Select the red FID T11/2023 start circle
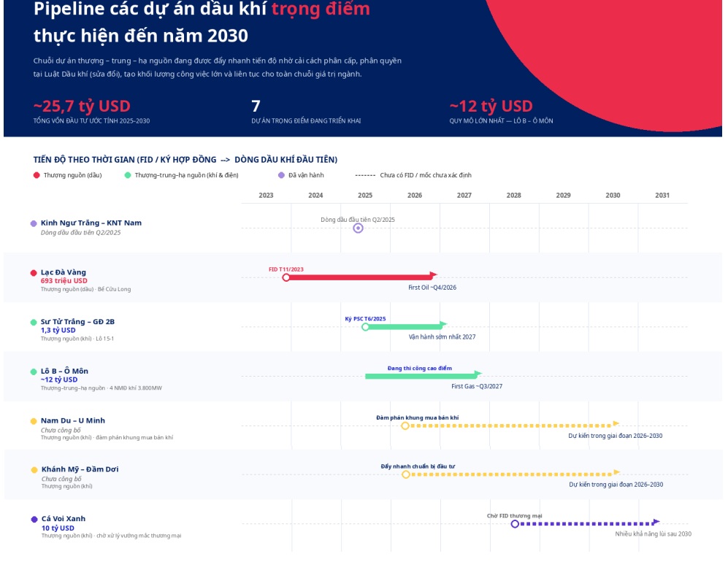Screen dimensions: 728x562 [x=286, y=277]
